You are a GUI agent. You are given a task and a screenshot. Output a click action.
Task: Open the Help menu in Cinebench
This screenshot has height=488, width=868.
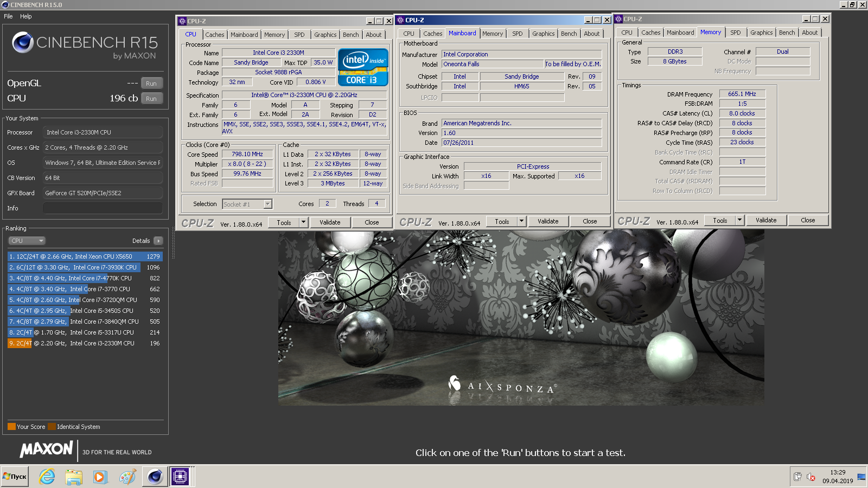[x=26, y=16]
